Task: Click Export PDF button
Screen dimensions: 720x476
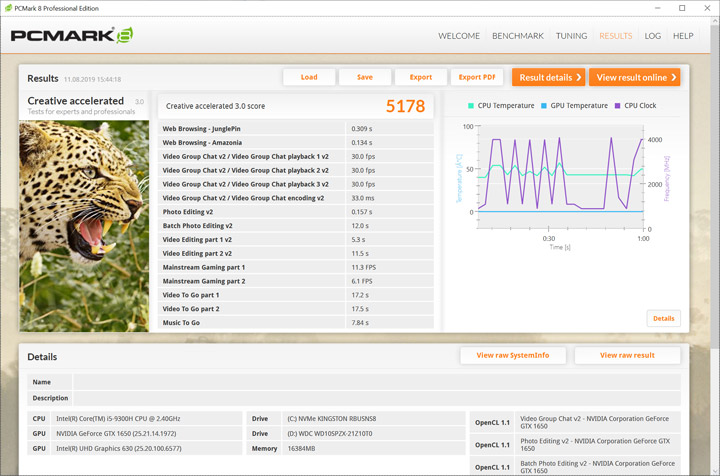Action: coord(477,77)
